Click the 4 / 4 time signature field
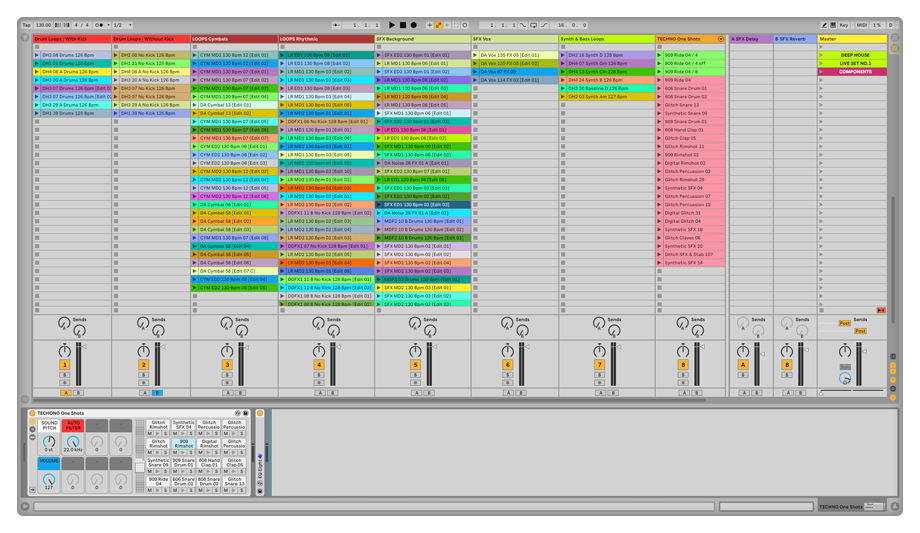Image resolution: width=920 pixels, height=533 pixels. (81, 25)
